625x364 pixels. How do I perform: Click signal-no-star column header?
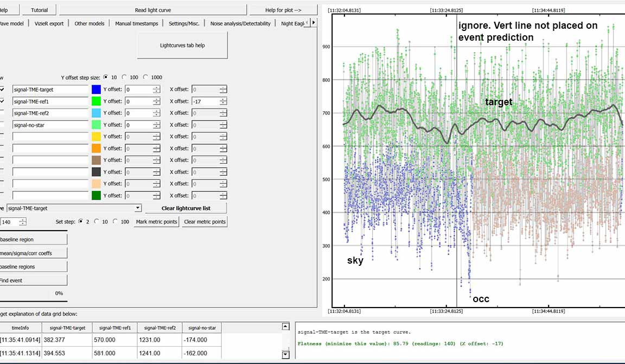point(202,328)
